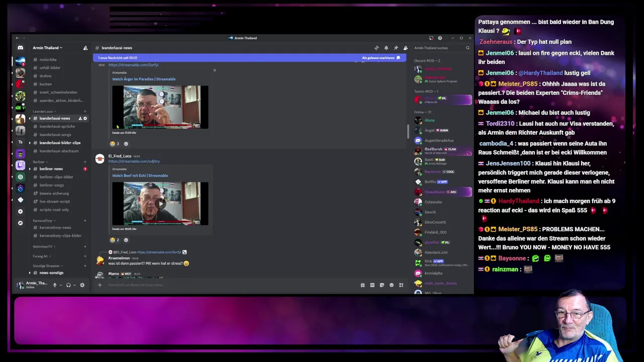Click Als gelesen markieren button
Viewport: 644px width, 362px height.
pyautogui.click(x=381, y=58)
